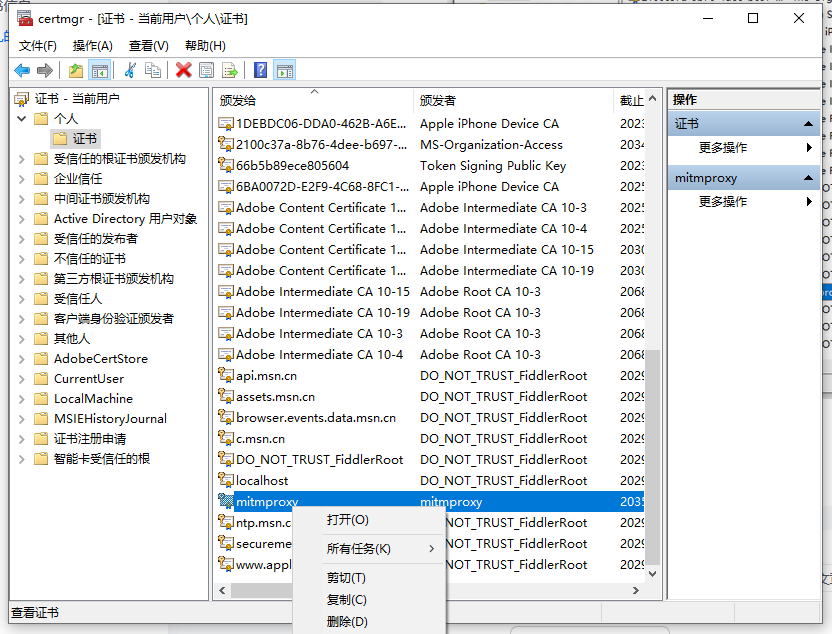Click the horizontal scrollbar left arrow
The height and width of the screenshot is (634, 832).
click(x=222, y=590)
